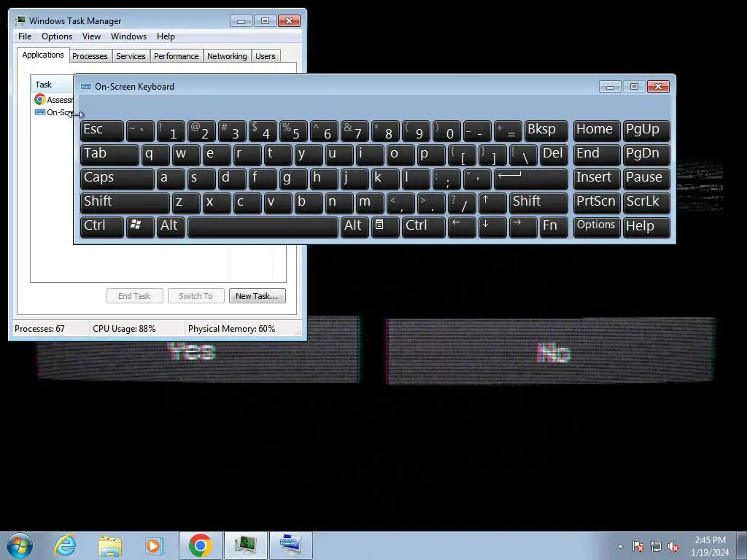Click the Tab key on keyboard
This screenshot has height=560, width=747.
pos(109,155)
